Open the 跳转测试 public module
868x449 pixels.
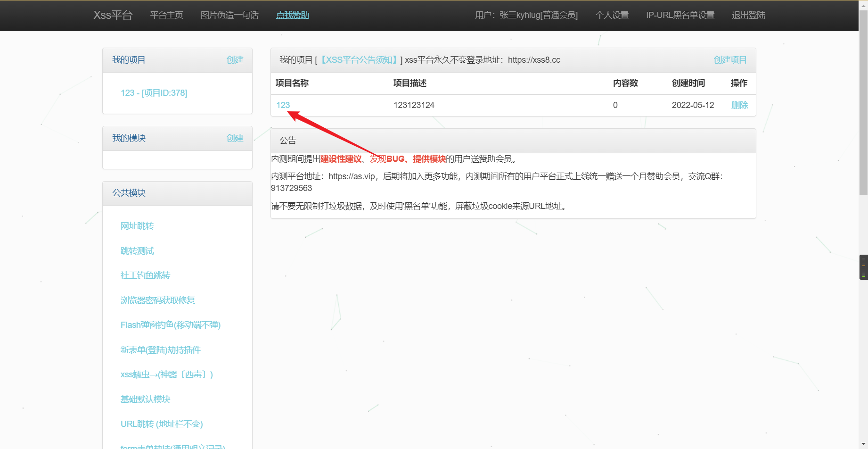click(x=137, y=251)
